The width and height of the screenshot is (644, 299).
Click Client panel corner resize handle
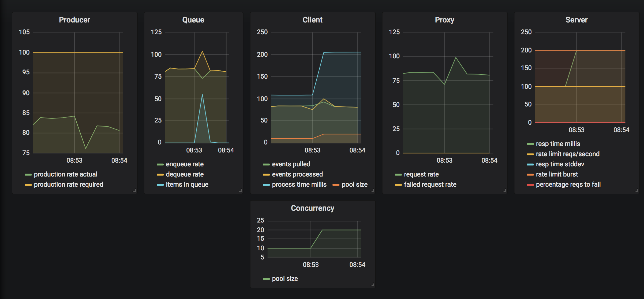pos(373,191)
